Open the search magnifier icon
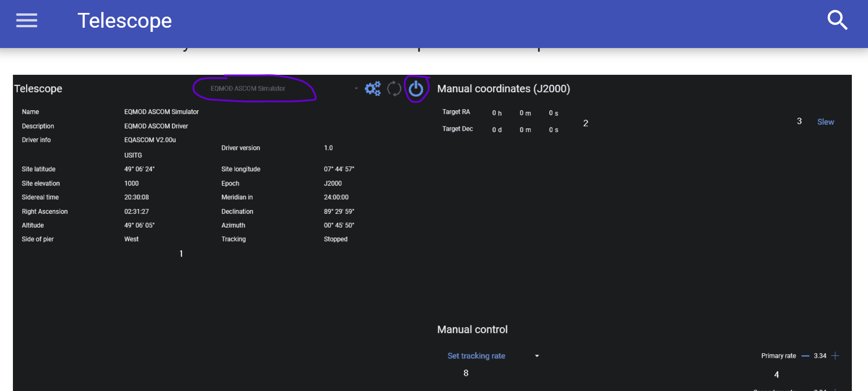Image resolution: width=868 pixels, height=391 pixels. (837, 20)
